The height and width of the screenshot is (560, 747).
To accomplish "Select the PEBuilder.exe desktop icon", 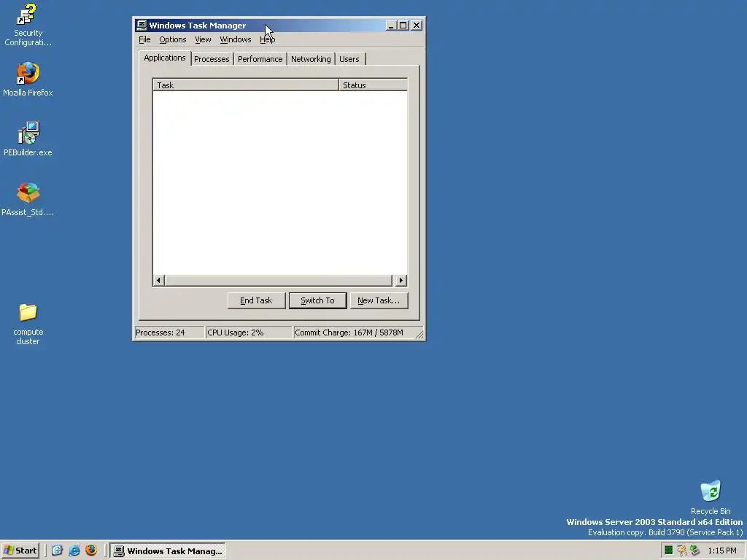I will click(28, 139).
